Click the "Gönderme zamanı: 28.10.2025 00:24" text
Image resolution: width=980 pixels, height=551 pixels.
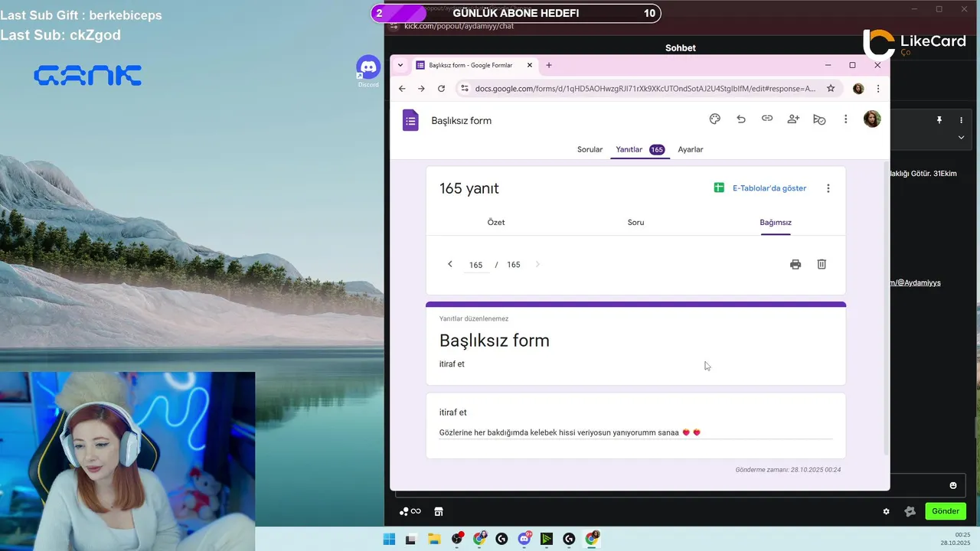[788, 469]
